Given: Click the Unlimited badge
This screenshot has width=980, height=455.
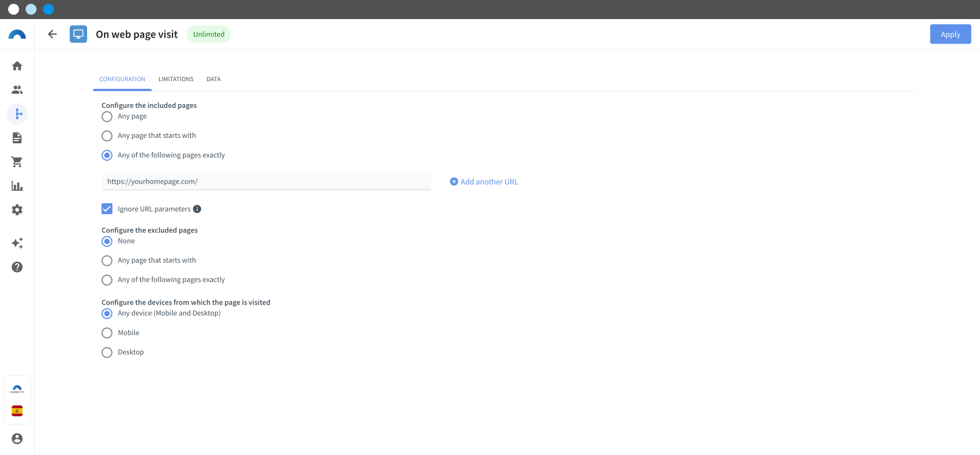Looking at the screenshot, I should pyautogui.click(x=209, y=34).
